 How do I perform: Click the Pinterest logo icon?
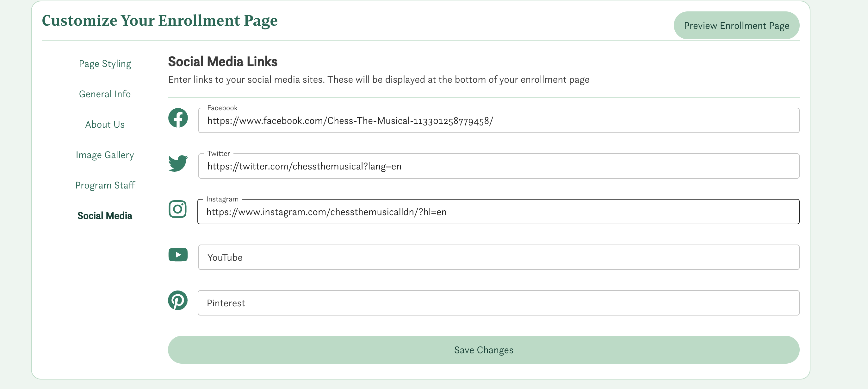coord(177,300)
